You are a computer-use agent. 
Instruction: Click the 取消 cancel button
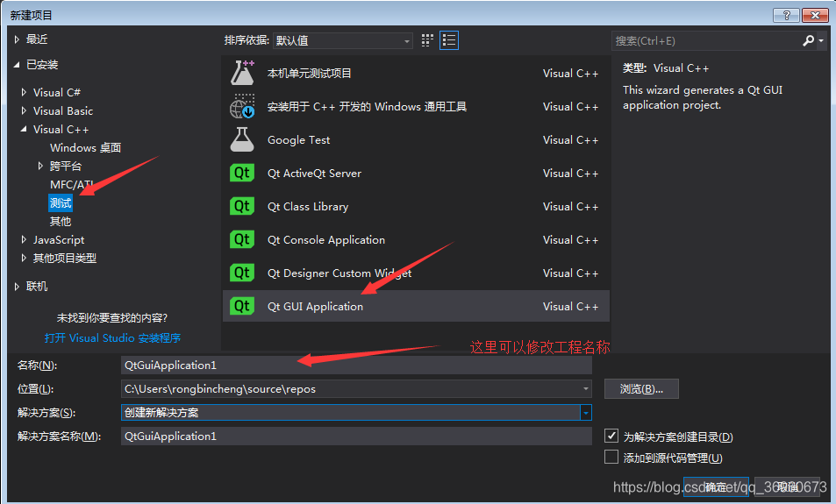(788, 487)
